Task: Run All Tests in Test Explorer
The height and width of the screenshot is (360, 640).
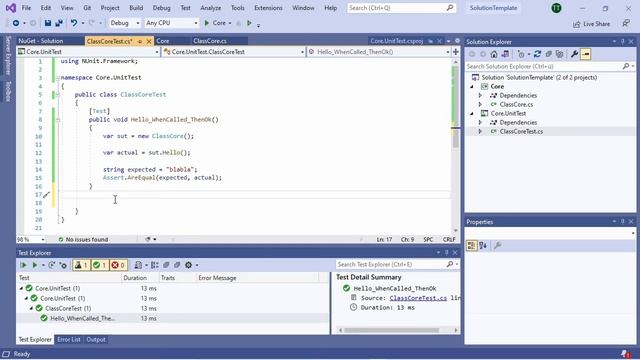Action: click(23, 265)
